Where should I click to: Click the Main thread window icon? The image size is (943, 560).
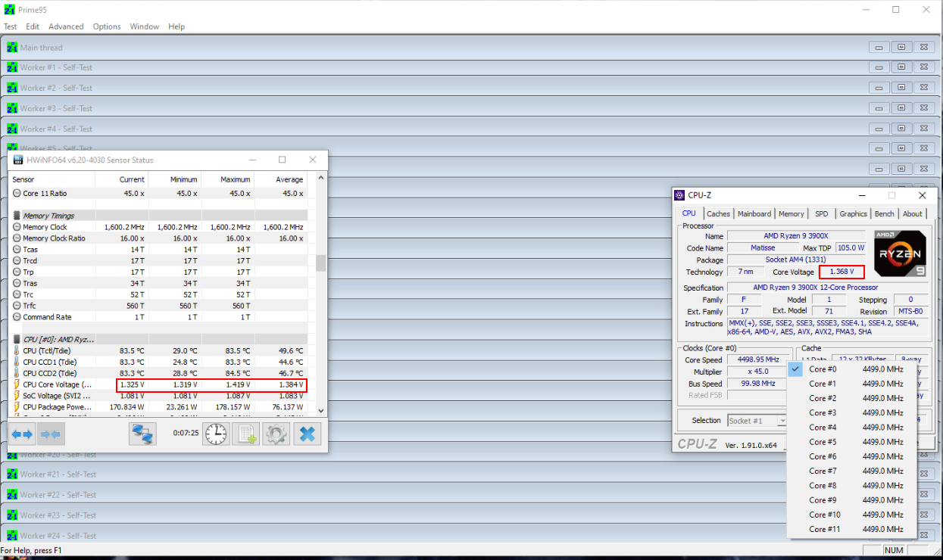pyautogui.click(x=11, y=47)
